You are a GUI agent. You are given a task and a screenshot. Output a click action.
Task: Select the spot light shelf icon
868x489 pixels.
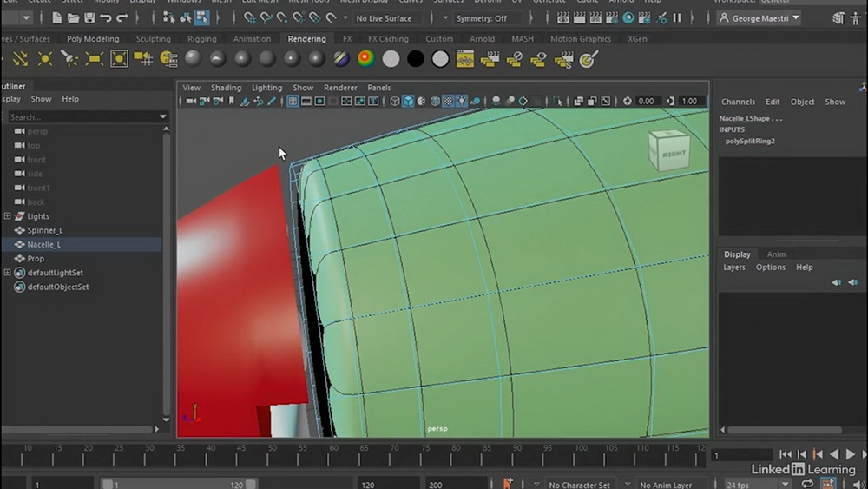pyautogui.click(x=69, y=59)
